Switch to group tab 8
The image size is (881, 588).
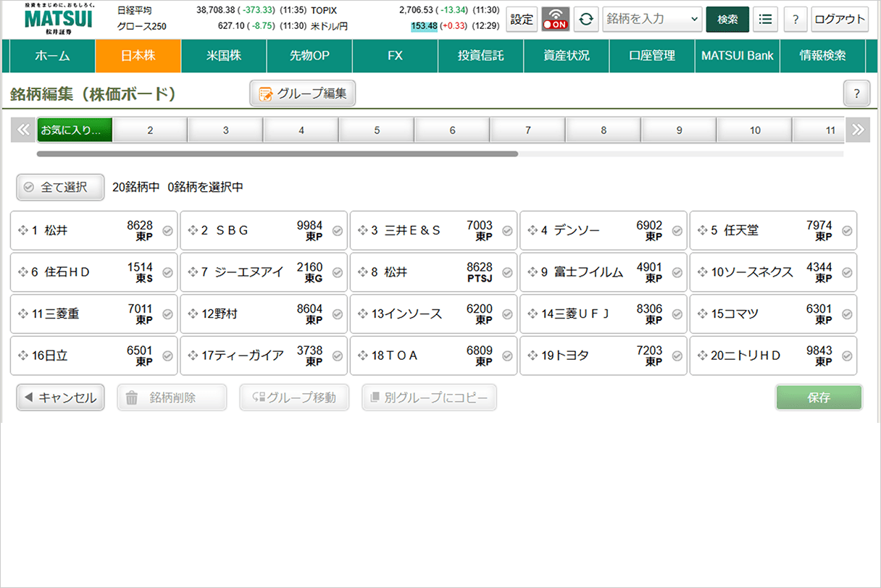click(x=604, y=130)
